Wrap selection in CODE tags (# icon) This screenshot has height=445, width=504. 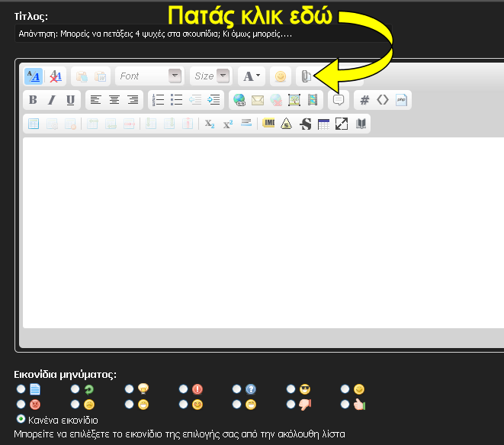tap(364, 100)
